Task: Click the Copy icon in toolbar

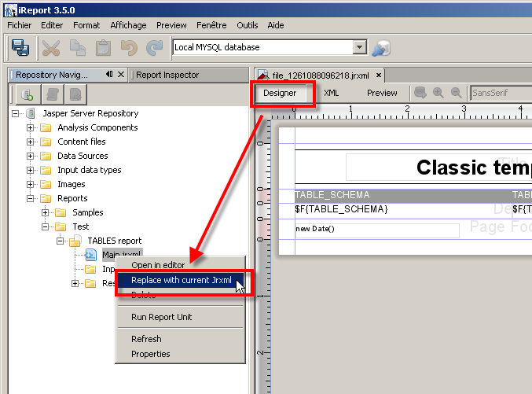Action: pyautogui.click(x=77, y=47)
